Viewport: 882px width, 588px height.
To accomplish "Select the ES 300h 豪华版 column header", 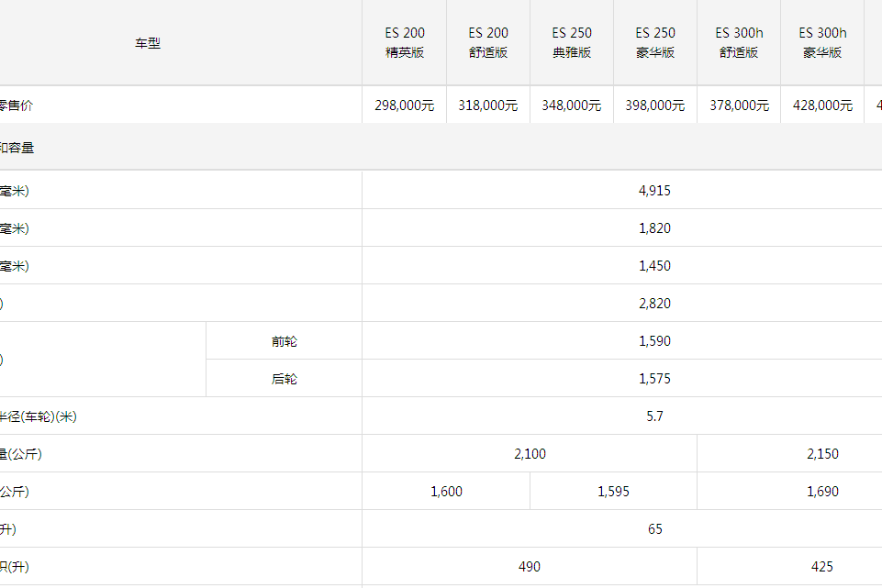I will 822,43.
